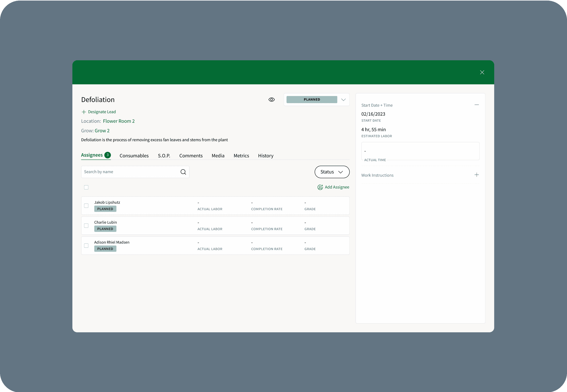Open the PLANNED status dropdown
Image resolution: width=567 pixels, height=392 pixels.
(x=316, y=99)
